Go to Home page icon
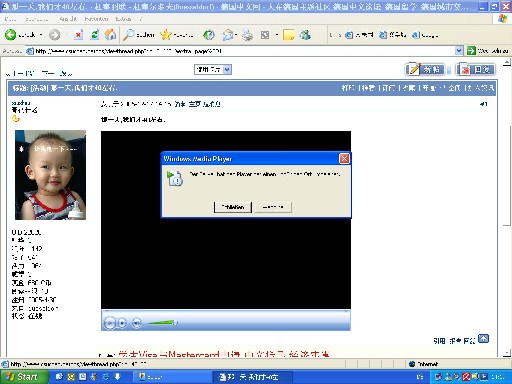 tap(110, 35)
